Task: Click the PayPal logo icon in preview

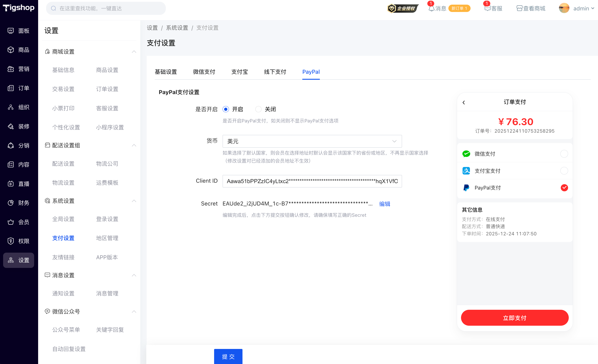Action: pos(466,188)
